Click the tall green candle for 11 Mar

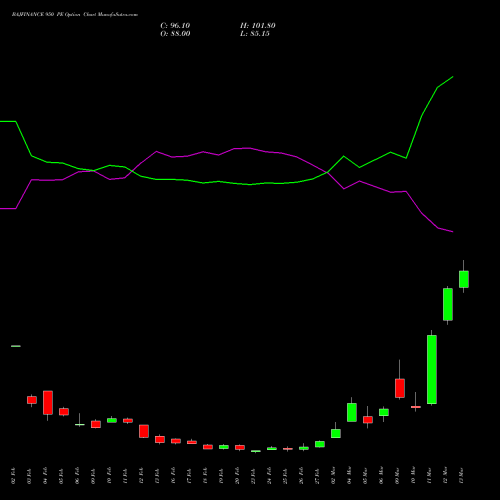coord(432,369)
